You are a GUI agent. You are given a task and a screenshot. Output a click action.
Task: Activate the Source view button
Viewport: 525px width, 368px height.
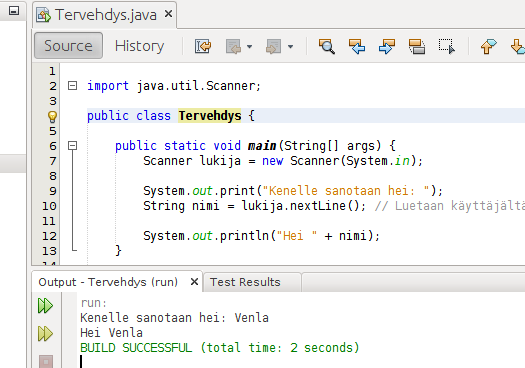click(68, 46)
